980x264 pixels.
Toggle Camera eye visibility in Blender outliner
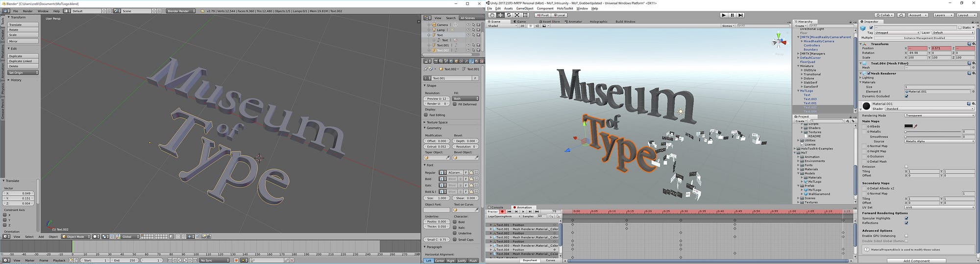tap(468, 25)
